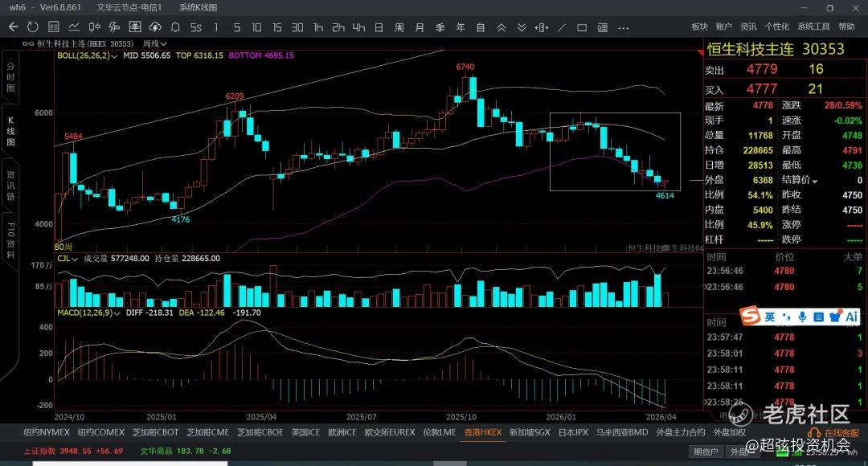868x466 pixels.
Task: Click the shirt skin icon on the input bar
Action: [x=835, y=317]
